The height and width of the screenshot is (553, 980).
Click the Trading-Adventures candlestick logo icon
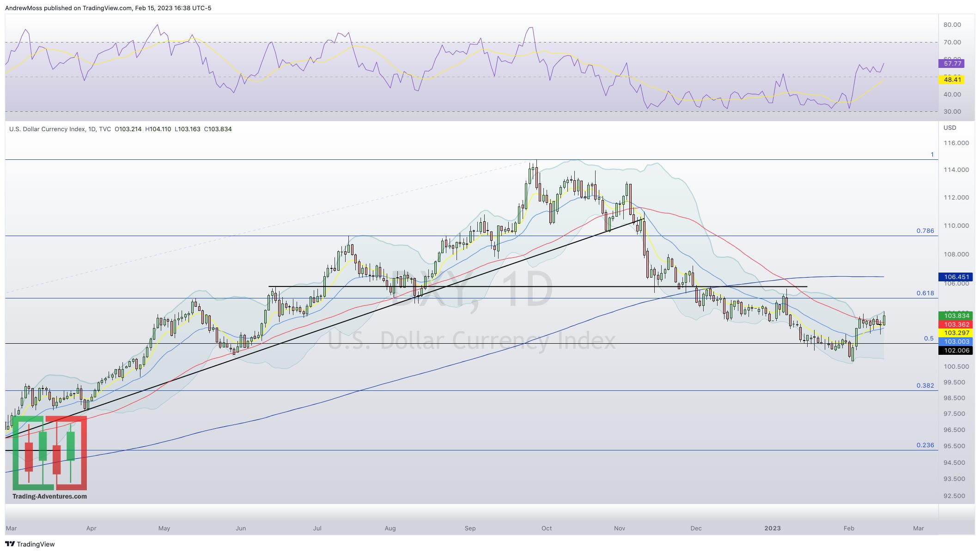(x=49, y=453)
